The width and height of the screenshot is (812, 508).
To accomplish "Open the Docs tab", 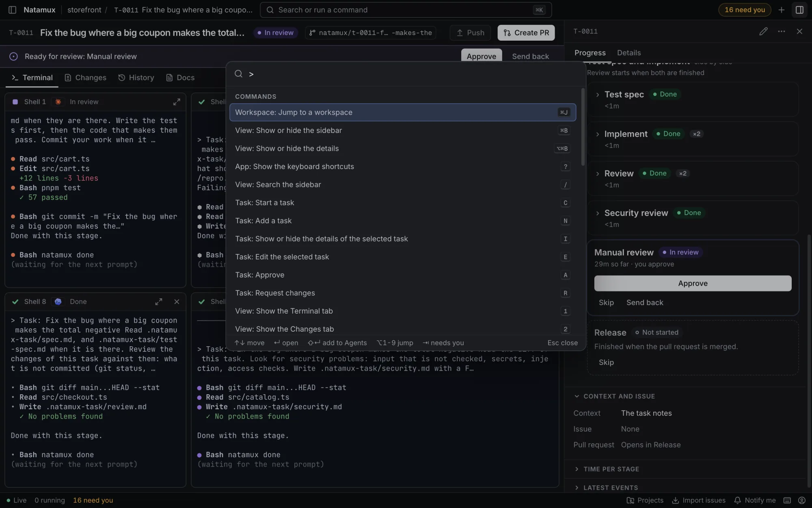I will [180, 78].
